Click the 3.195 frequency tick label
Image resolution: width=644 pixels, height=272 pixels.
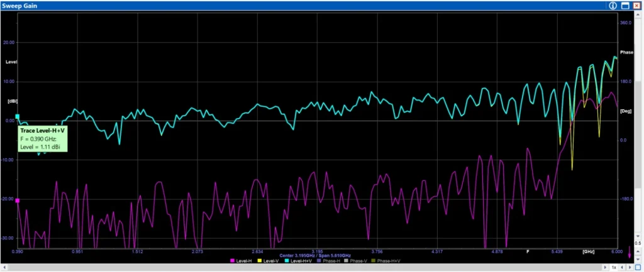[x=317, y=251]
